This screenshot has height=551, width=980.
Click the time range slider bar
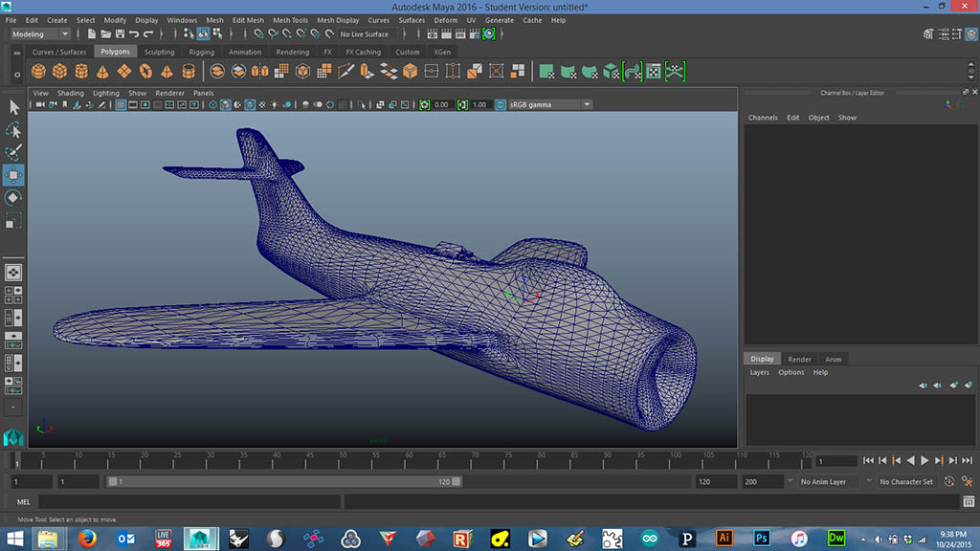pos(283,482)
